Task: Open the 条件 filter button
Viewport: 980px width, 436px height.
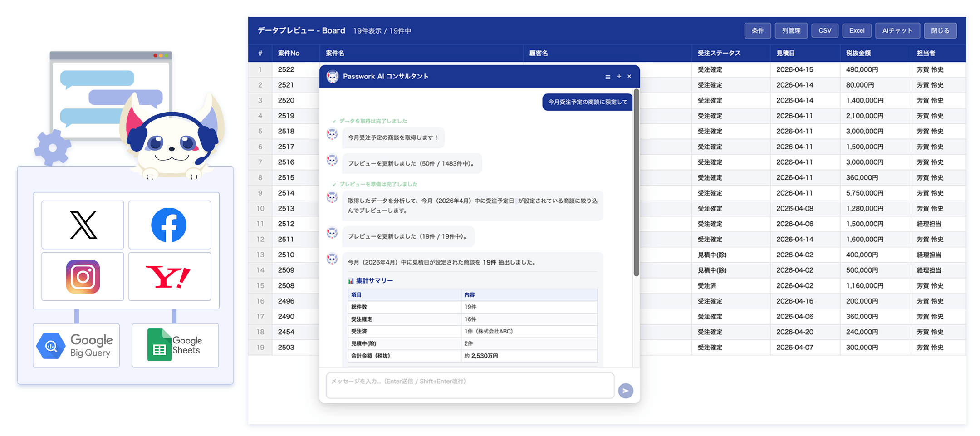Action: pos(757,31)
